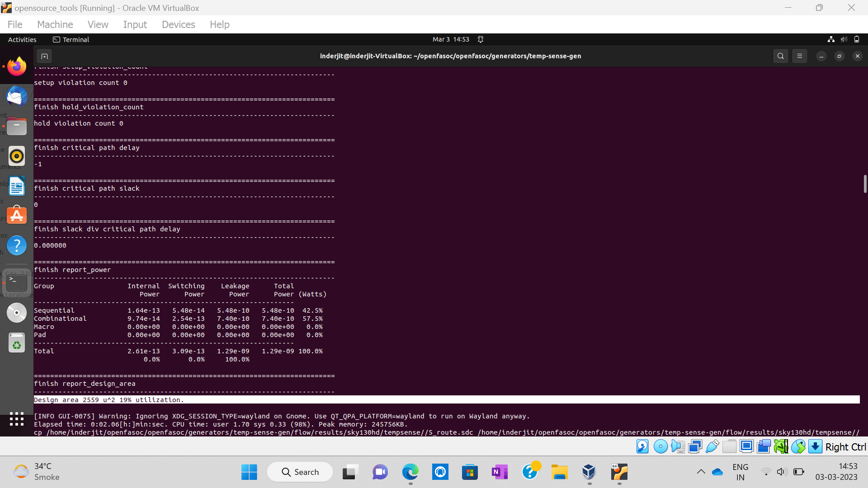Open the Mar 3 clock dropdown

pyautogui.click(x=451, y=39)
